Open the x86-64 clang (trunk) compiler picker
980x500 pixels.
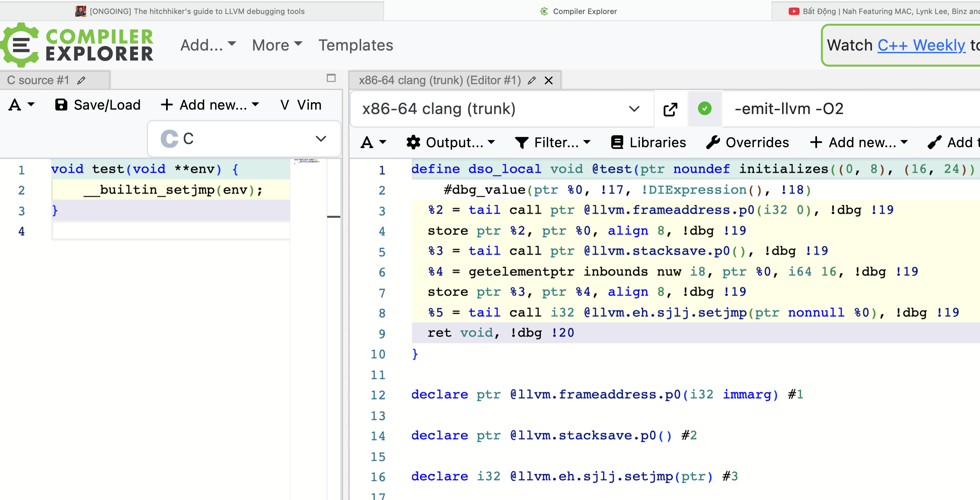(501, 109)
